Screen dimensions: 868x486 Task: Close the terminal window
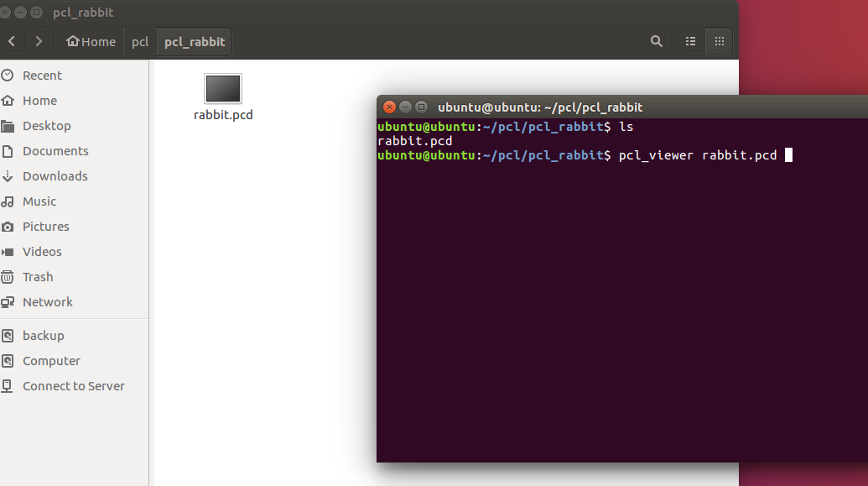tap(389, 107)
